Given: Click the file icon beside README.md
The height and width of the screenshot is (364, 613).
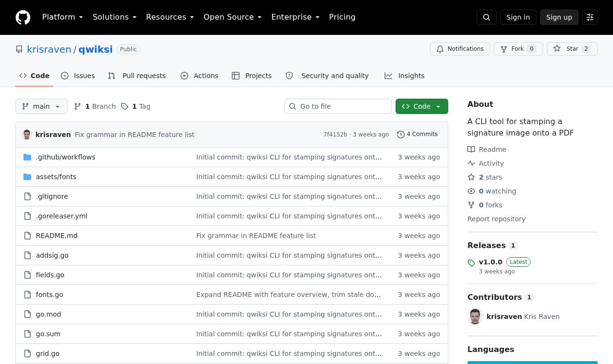Looking at the screenshot, I should 27,236.
